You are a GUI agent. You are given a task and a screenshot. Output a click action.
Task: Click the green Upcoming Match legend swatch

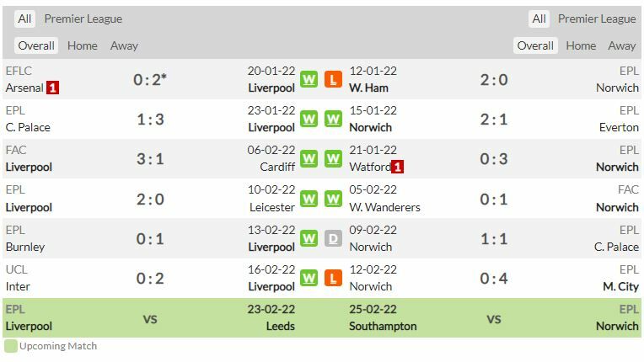(x=10, y=346)
